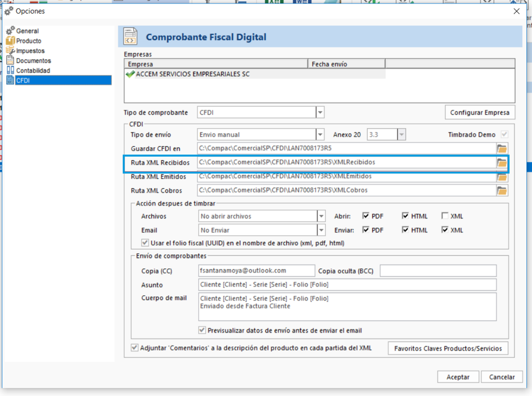Click Contabilidad icon in sidebar
The height and width of the screenshot is (396, 532).
10,70
